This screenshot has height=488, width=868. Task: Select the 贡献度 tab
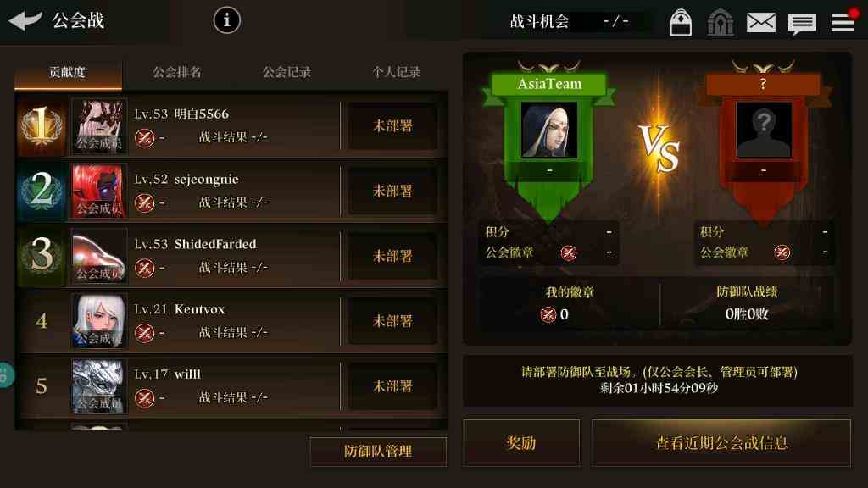[68, 72]
